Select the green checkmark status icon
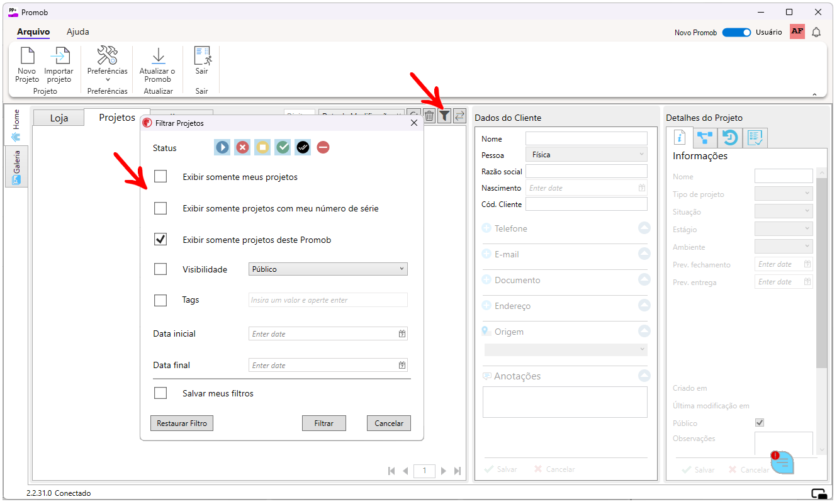The height and width of the screenshot is (504, 837). (x=283, y=147)
